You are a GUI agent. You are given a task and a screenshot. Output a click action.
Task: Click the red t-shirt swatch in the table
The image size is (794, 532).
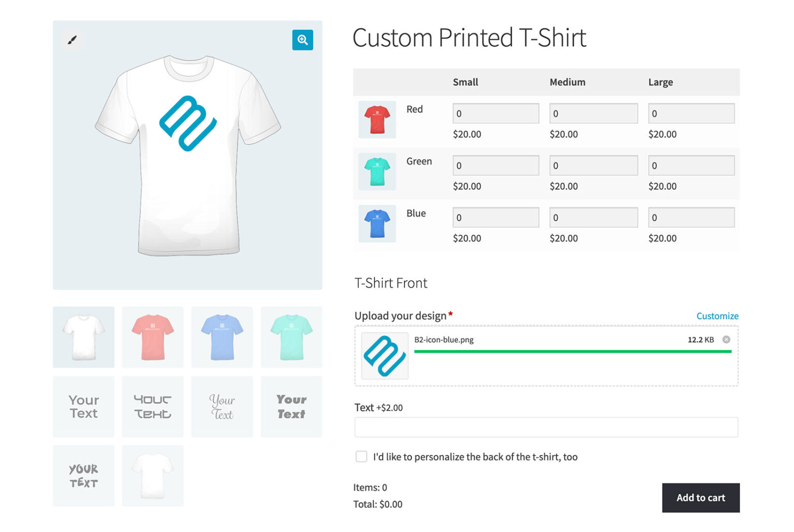click(377, 119)
